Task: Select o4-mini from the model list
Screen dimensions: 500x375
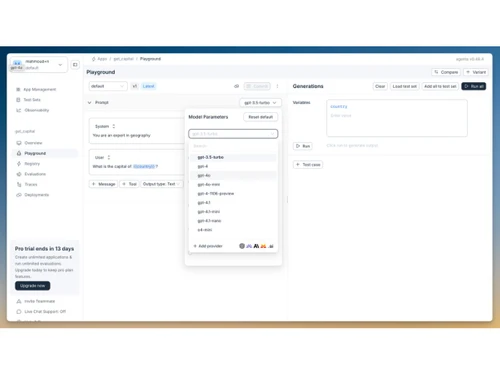Action: click(233, 230)
